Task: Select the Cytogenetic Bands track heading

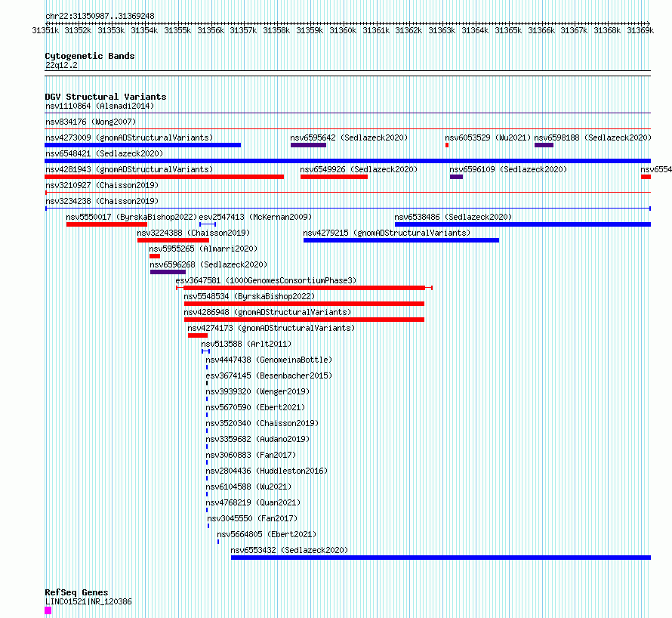Action: 90,56
